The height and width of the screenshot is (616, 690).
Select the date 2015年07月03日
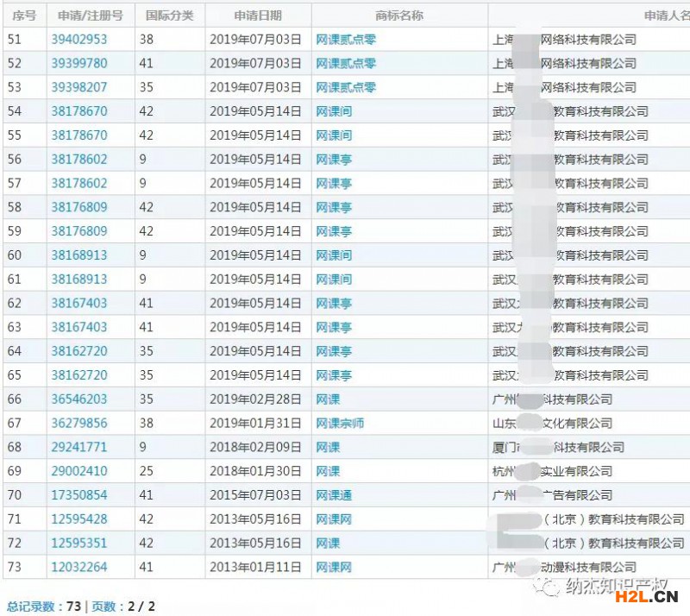click(255, 495)
